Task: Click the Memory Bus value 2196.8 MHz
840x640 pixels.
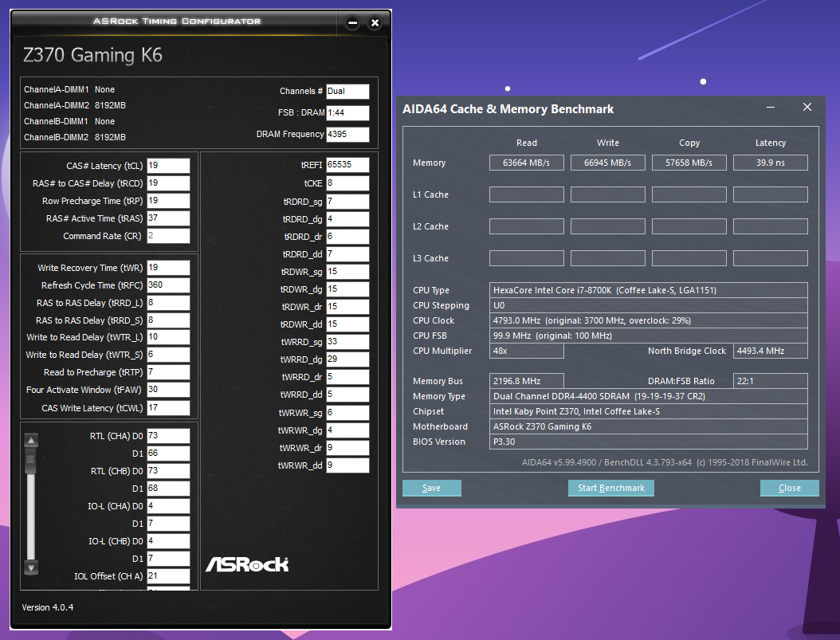Action: click(x=526, y=381)
